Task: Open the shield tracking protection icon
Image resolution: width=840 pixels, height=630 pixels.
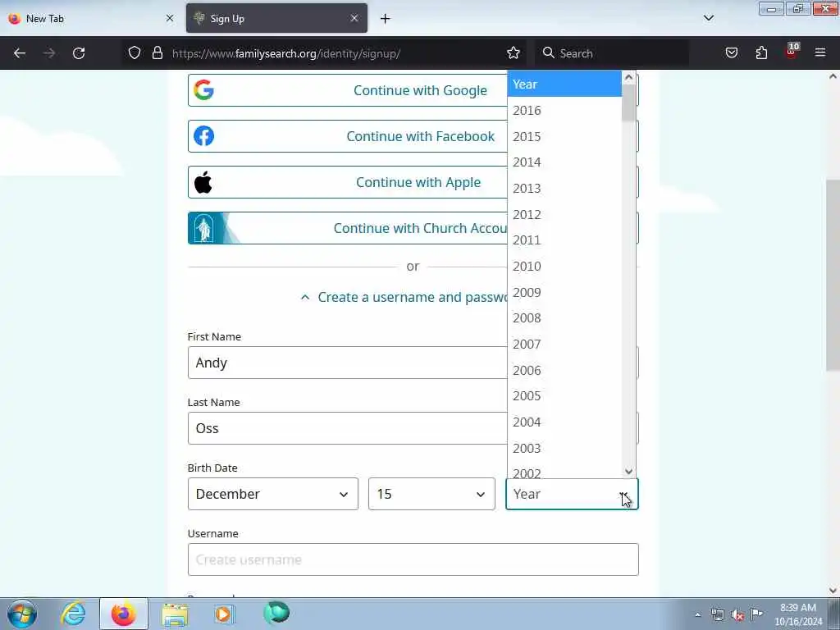Action: click(x=135, y=52)
